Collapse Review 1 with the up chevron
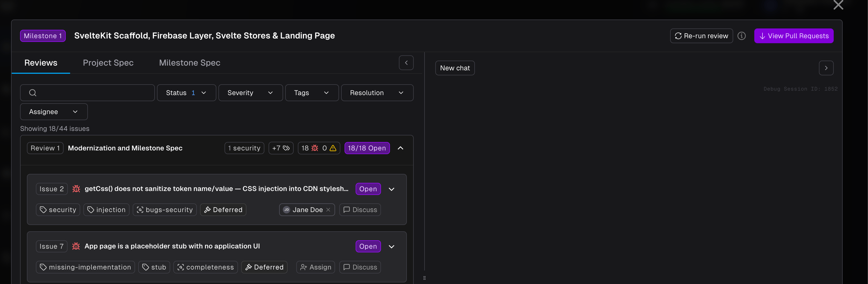This screenshot has height=284, width=868. [x=400, y=148]
